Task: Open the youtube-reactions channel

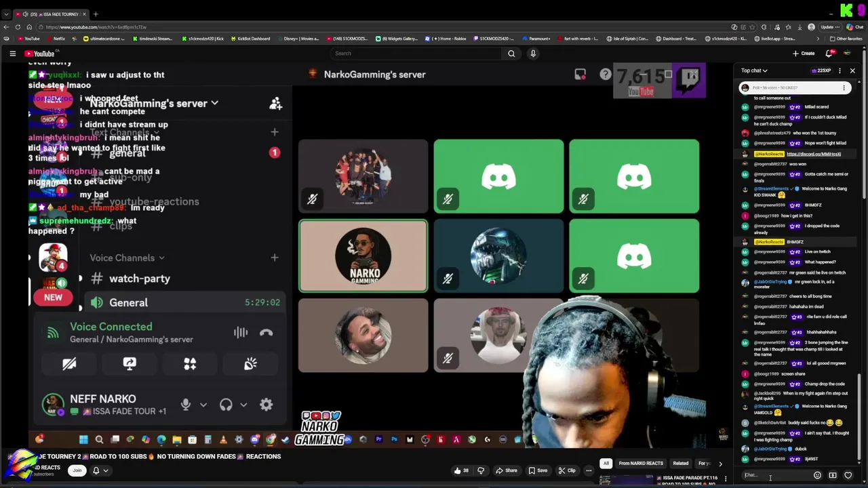Action: coord(145,201)
